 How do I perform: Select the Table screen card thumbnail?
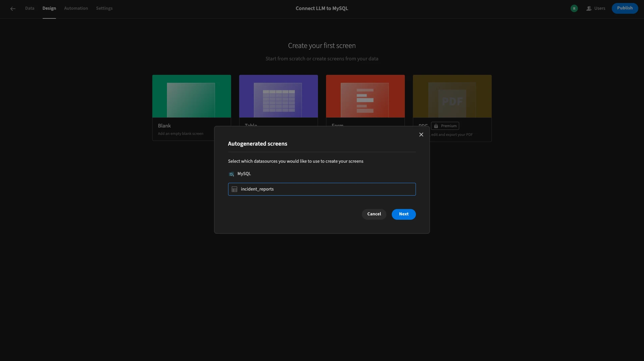pyautogui.click(x=278, y=96)
